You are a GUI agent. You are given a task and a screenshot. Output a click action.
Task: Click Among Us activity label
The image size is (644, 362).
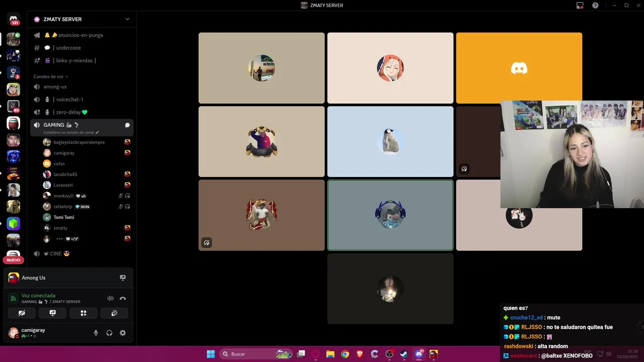click(x=33, y=278)
